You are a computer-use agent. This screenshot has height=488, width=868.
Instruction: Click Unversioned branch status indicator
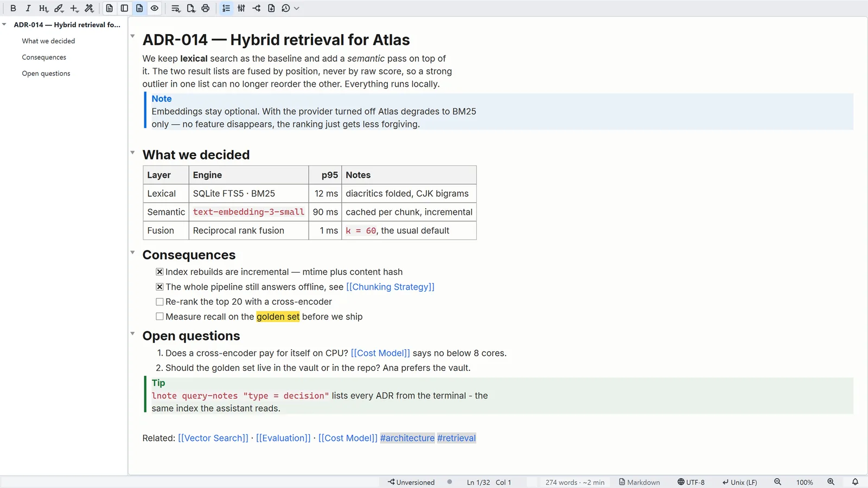[x=411, y=482]
